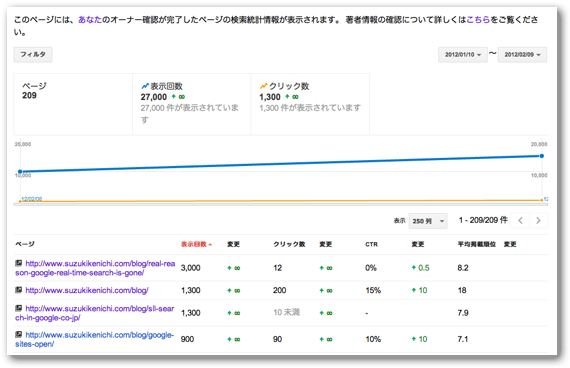This screenshot has height=368, width=570.
Task: Click the page icon beside ssl-search link
Action: [19, 308]
